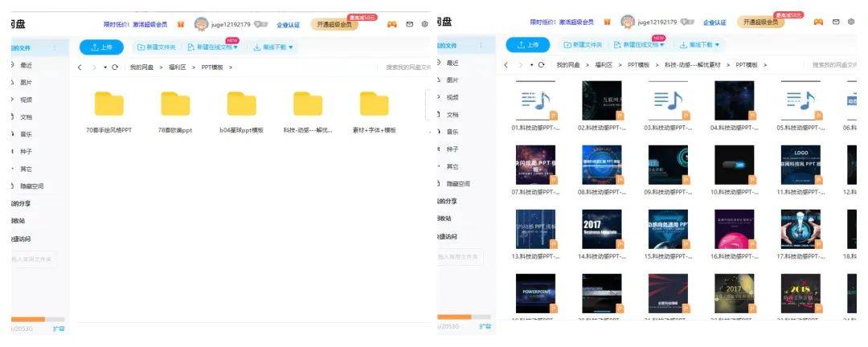Image resolution: width=868 pixels, height=347 pixels.
Task: Select 其它 in right window sidebar
Action: click(452, 166)
